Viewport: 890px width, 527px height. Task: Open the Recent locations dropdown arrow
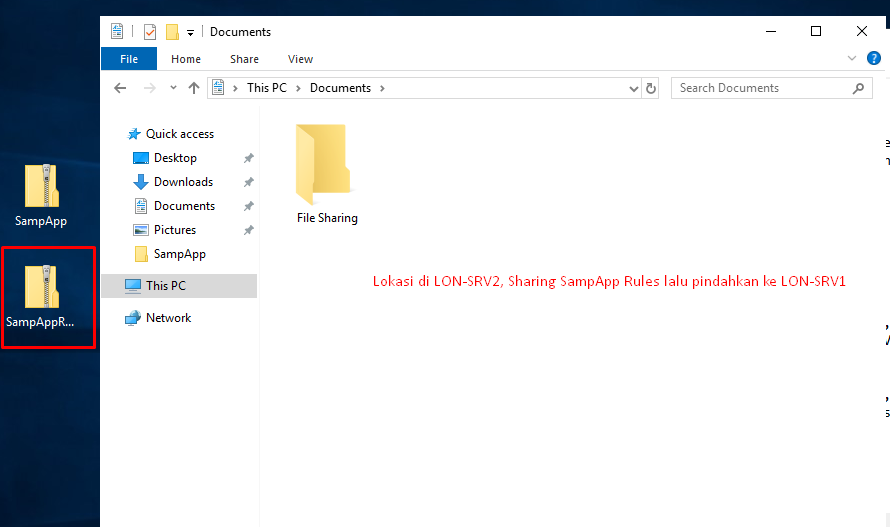173,87
